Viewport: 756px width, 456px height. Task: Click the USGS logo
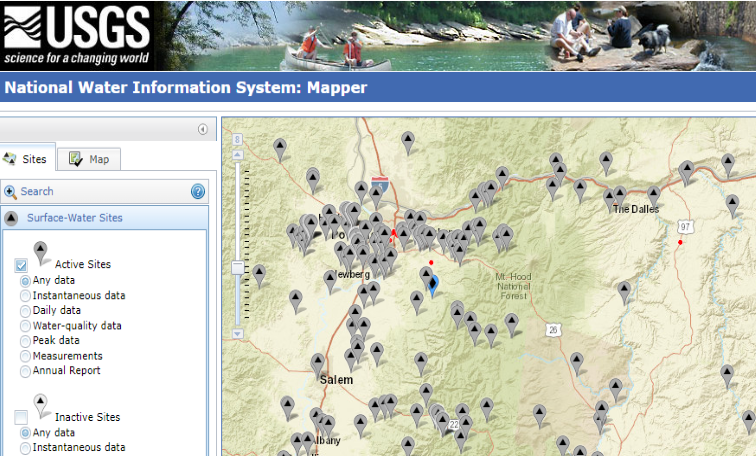(77, 35)
